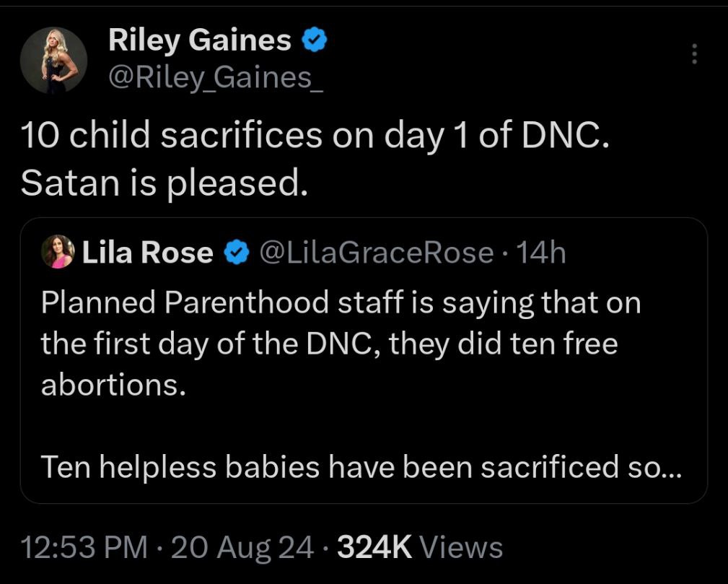Viewport: 728px width, 584px height.
Task: Open the Lila Rose display name
Action: click(x=148, y=252)
